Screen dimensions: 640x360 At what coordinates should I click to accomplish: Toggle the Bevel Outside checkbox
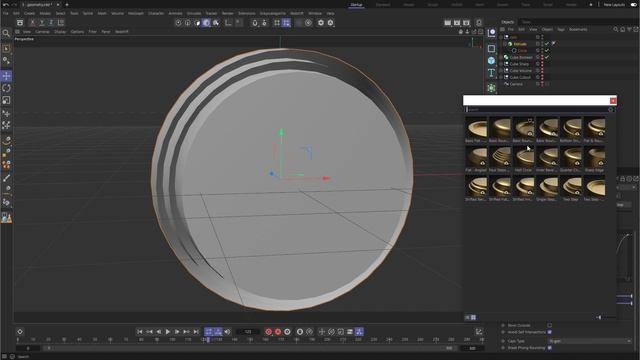[x=549, y=325]
